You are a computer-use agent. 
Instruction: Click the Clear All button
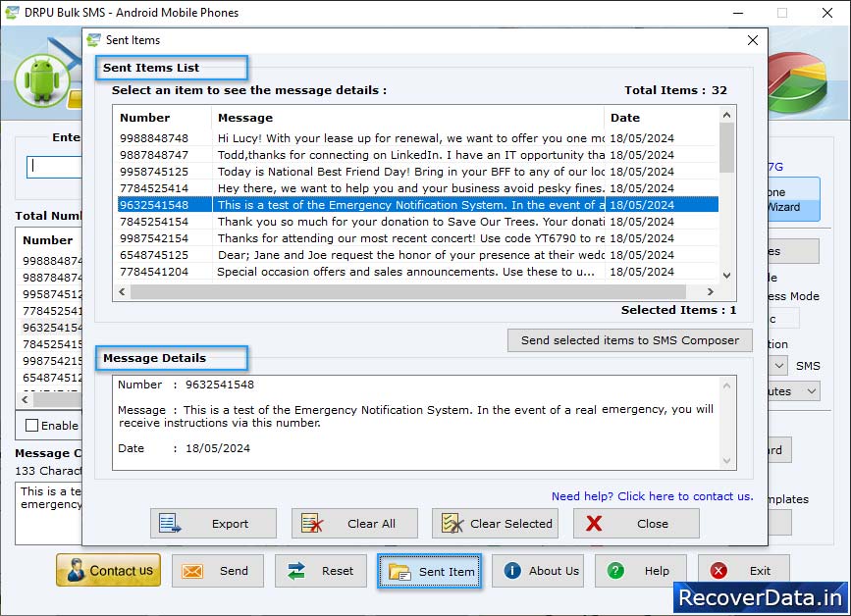point(354,523)
